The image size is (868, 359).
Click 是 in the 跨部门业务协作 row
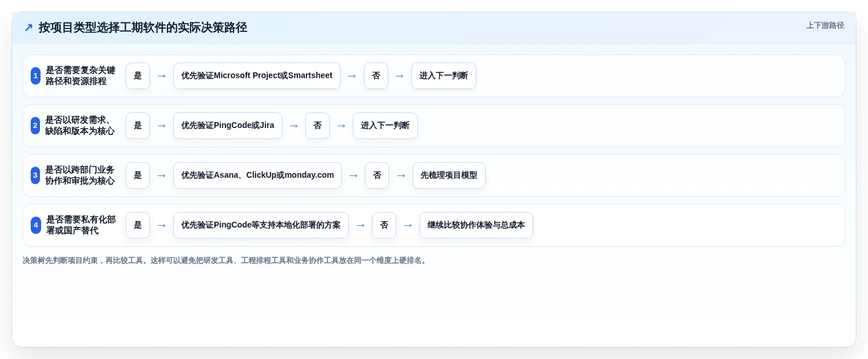(x=138, y=175)
